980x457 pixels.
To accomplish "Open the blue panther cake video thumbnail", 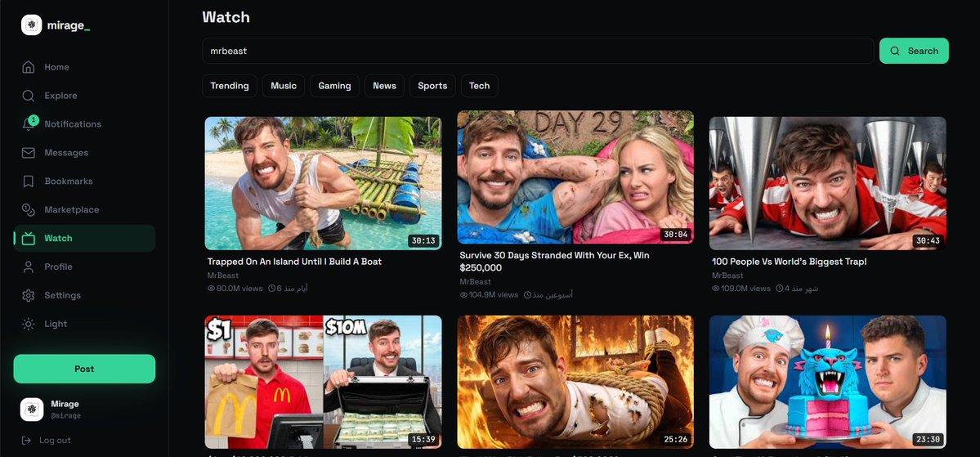I will coord(827,382).
